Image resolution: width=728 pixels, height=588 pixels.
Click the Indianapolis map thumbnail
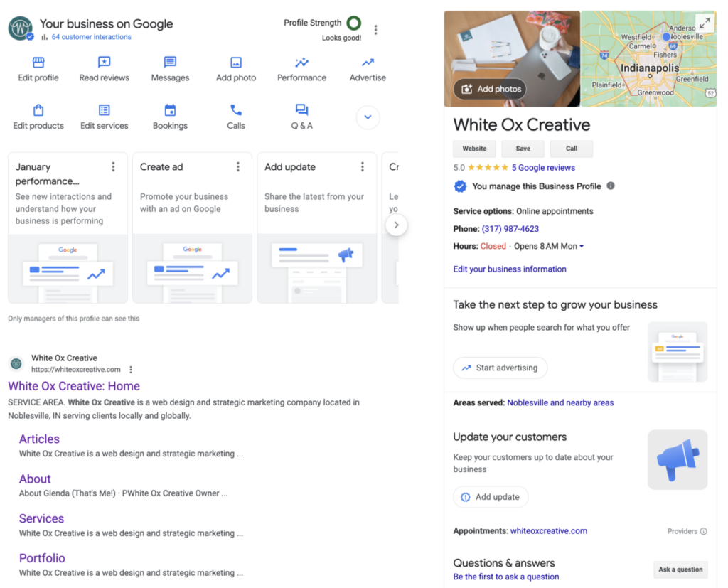tap(648, 59)
